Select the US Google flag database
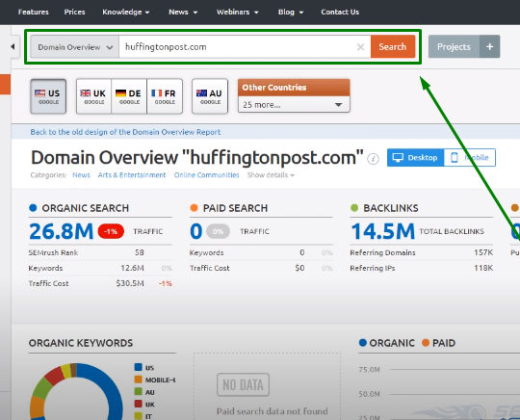520x420 pixels. tap(48, 96)
